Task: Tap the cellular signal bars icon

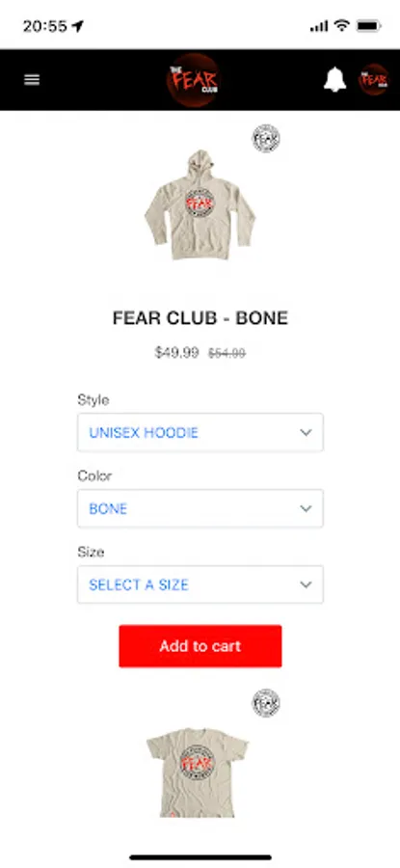Action: (319, 26)
